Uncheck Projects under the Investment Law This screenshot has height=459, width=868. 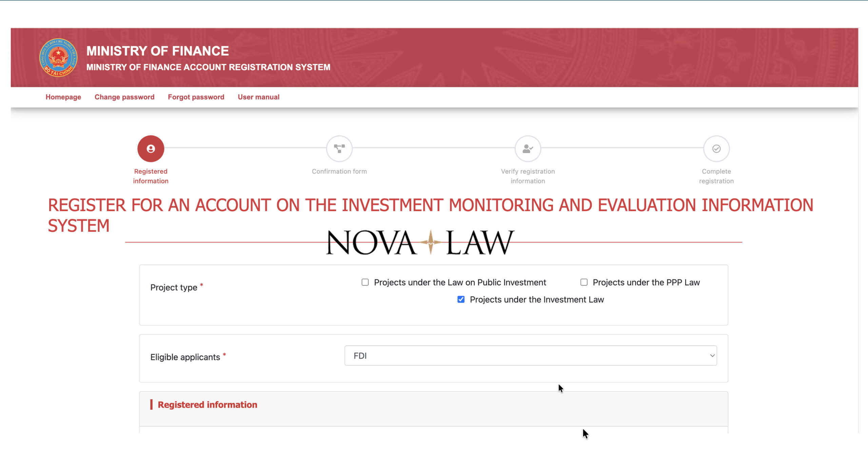[461, 299]
